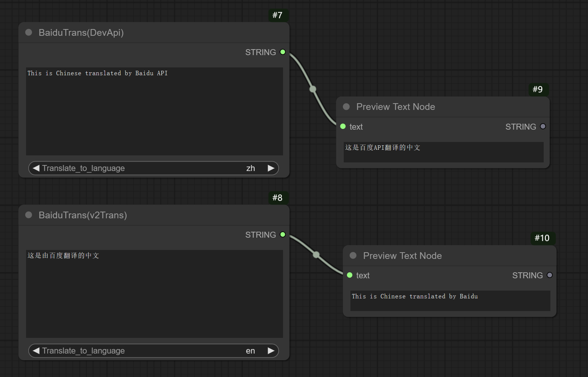Click the text area in BaiduTrans(DevApi) node
Image resolution: width=588 pixels, height=377 pixels.
click(155, 111)
